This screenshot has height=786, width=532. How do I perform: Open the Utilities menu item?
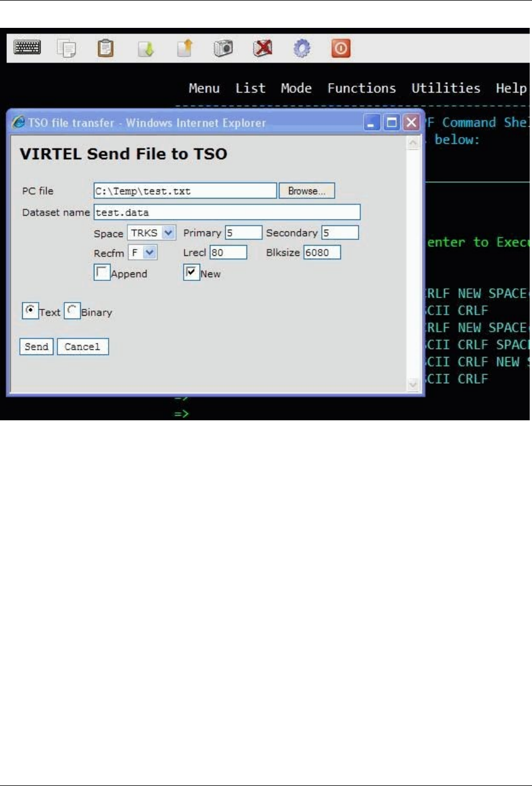point(446,88)
